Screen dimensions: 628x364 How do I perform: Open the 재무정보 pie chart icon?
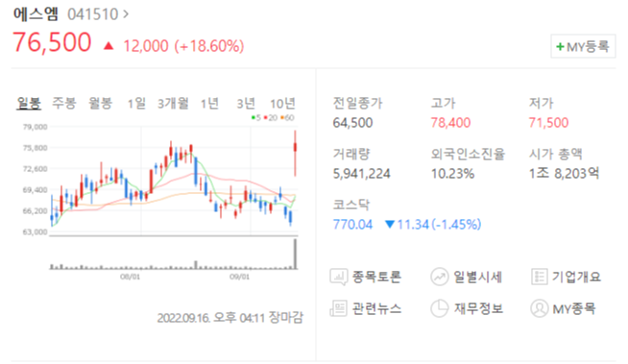click(440, 308)
